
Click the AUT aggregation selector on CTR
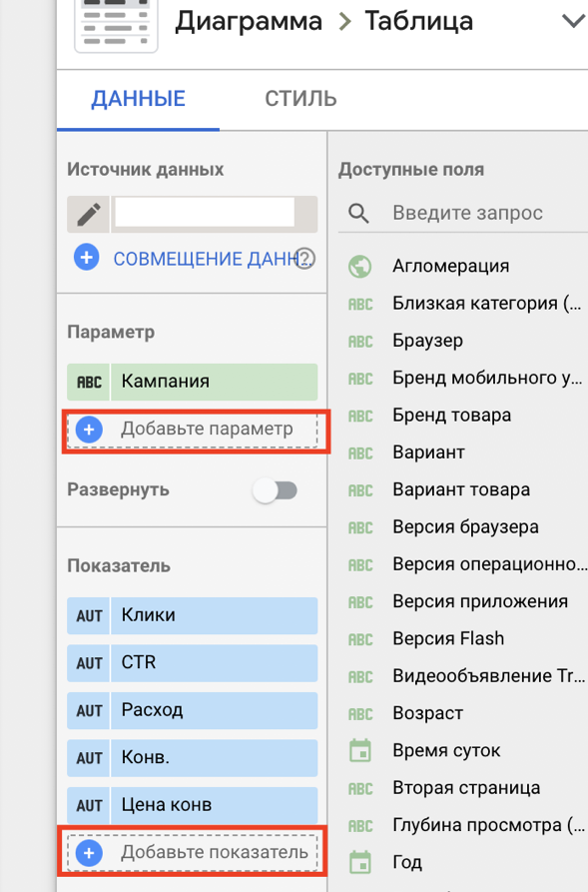(x=89, y=663)
